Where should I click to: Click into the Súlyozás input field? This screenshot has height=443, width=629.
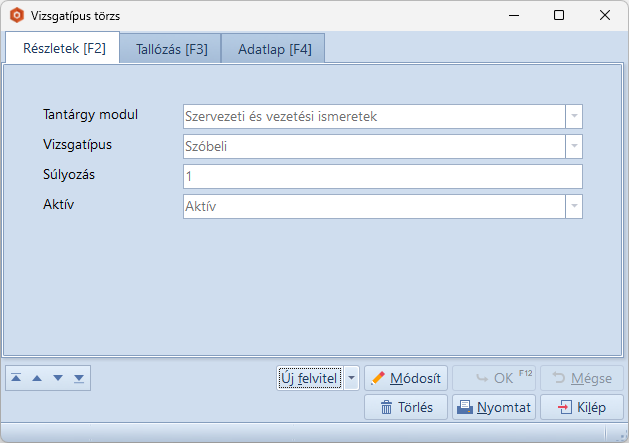[381, 176]
